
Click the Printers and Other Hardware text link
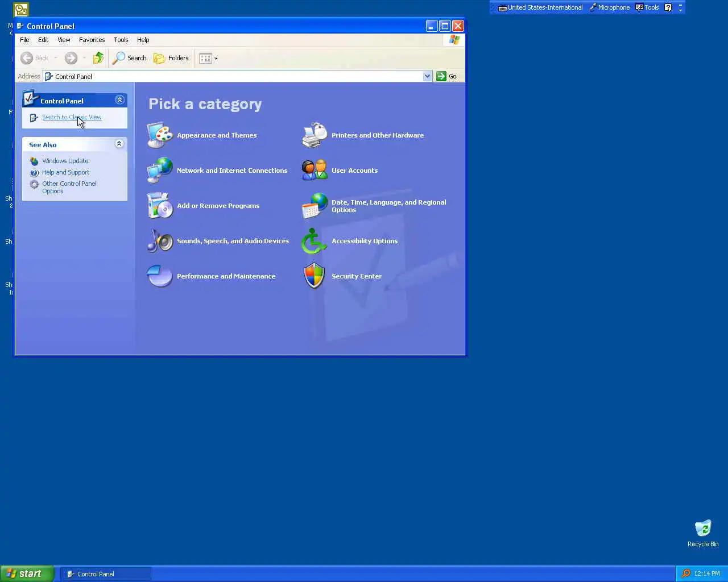click(x=378, y=135)
